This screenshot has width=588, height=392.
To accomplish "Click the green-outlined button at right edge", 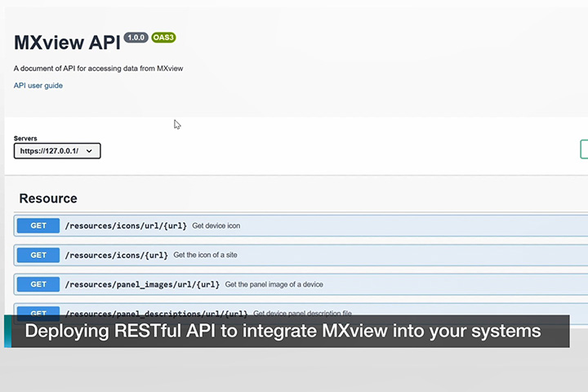I will 583,149.
